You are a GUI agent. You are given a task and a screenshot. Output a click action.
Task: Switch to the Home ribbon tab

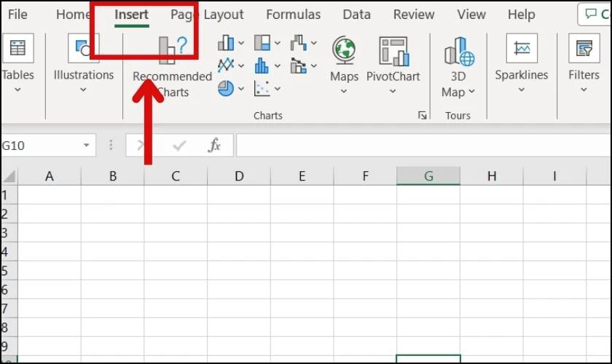click(x=74, y=15)
